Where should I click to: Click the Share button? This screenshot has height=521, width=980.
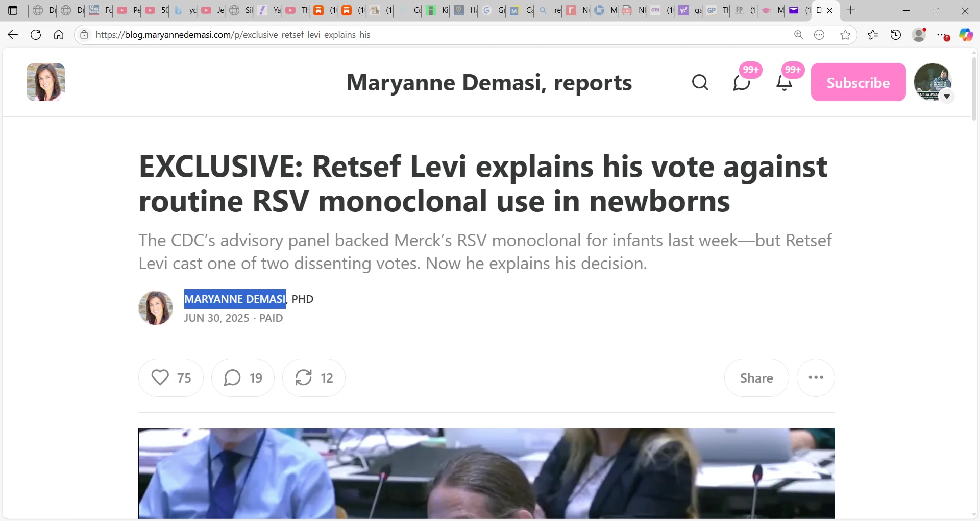tap(756, 377)
